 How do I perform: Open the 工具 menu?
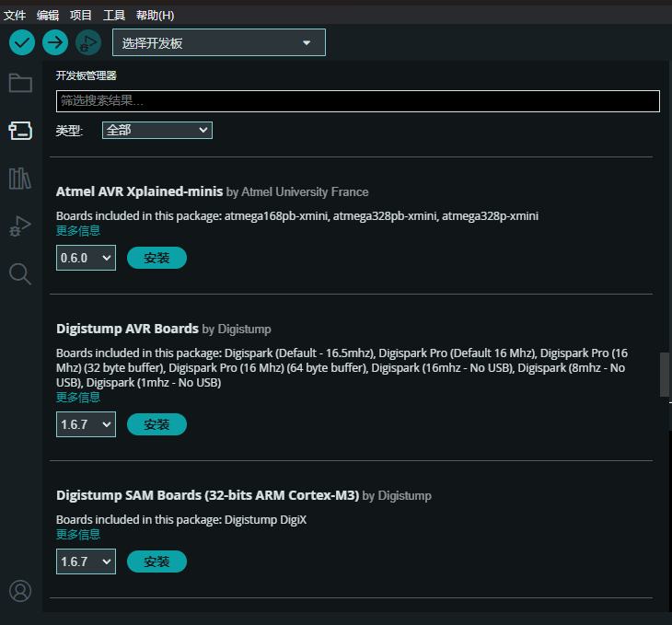point(114,16)
